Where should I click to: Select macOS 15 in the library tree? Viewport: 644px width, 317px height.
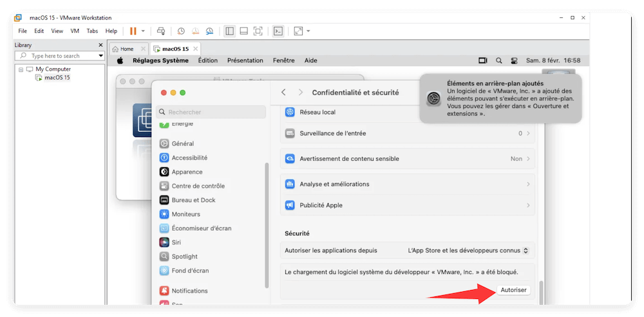click(57, 77)
